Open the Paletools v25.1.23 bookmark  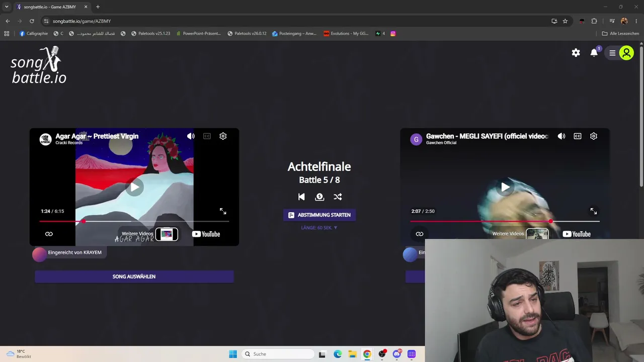click(x=150, y=34)
